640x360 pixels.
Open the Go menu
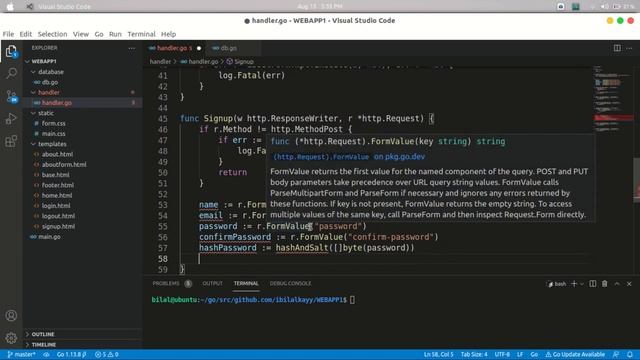click(99, 34)
